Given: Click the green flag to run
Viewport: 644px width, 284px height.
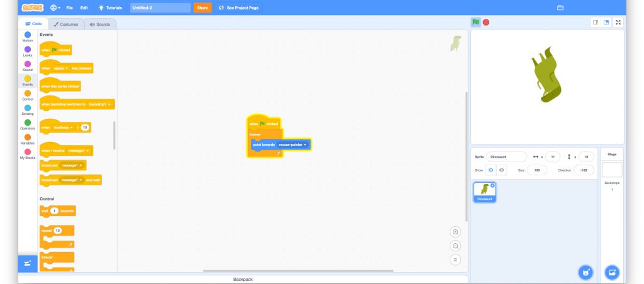Looking at the screenshot, I should (x=475, y=22).
